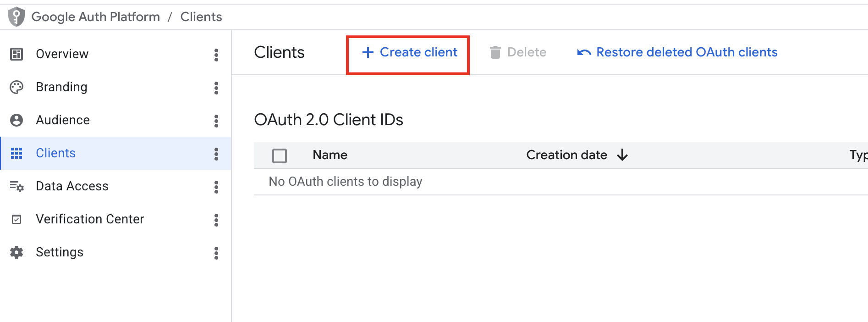Click the Audience person icon
Screen dimensions: 868x322
tap(16, 120)
